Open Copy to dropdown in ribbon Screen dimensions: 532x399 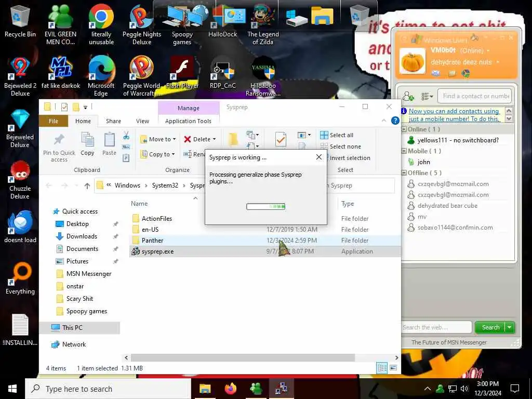tap(158, 154)
